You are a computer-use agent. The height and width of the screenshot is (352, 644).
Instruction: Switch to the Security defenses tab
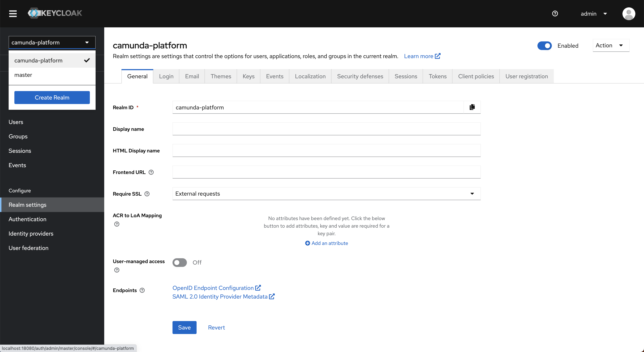360,76
